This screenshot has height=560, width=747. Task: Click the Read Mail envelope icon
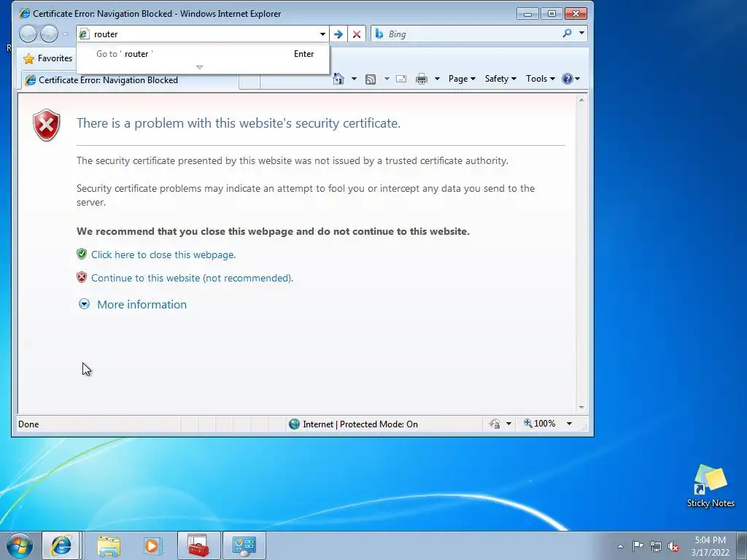click(x=401, y=79)
